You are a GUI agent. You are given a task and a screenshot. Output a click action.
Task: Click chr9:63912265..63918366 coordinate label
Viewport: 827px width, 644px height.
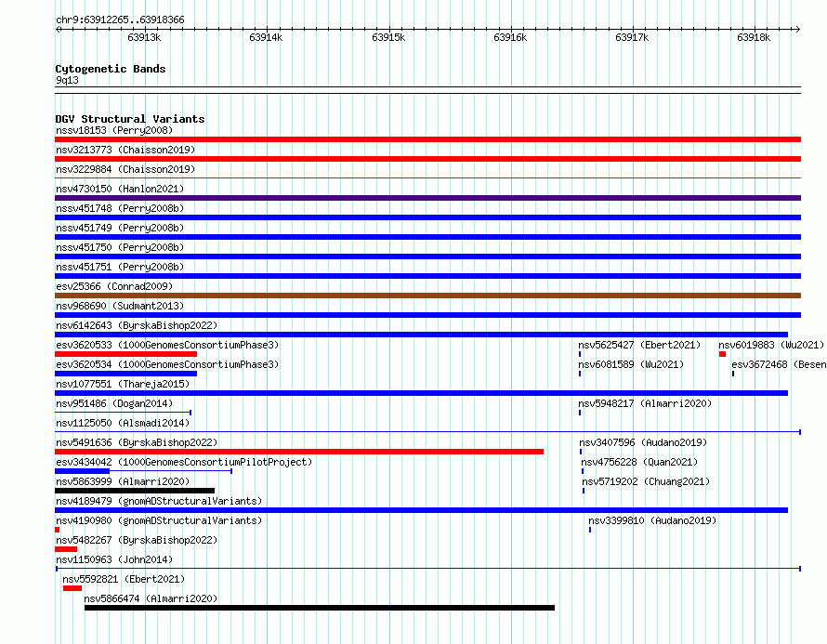pos(120,20)
